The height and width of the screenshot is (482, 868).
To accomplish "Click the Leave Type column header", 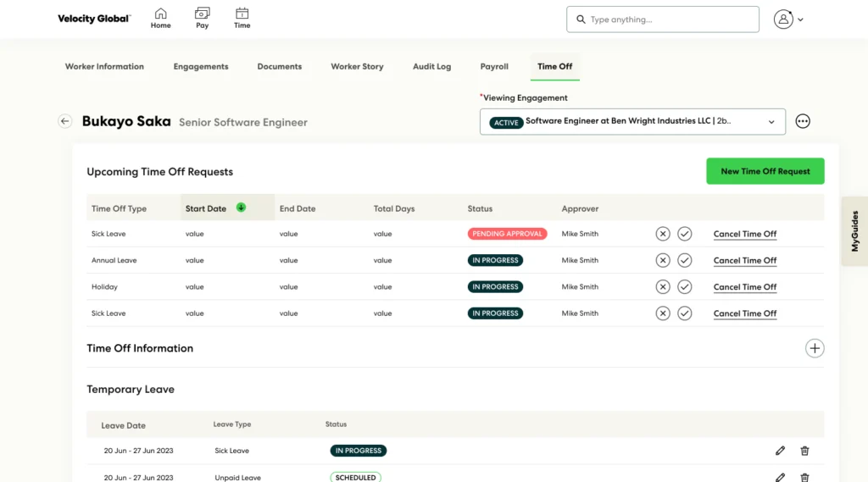I will coord(232,424).
